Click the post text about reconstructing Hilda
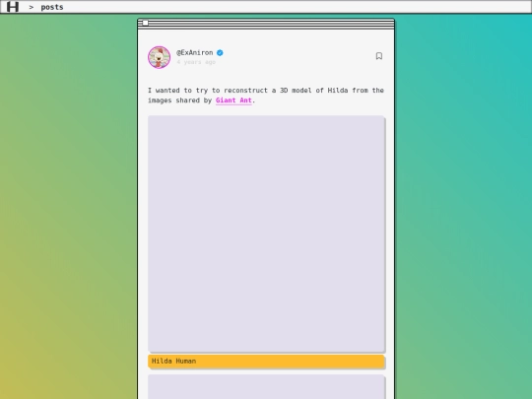This screenshot has width=532, height=399. coord(266,96)
